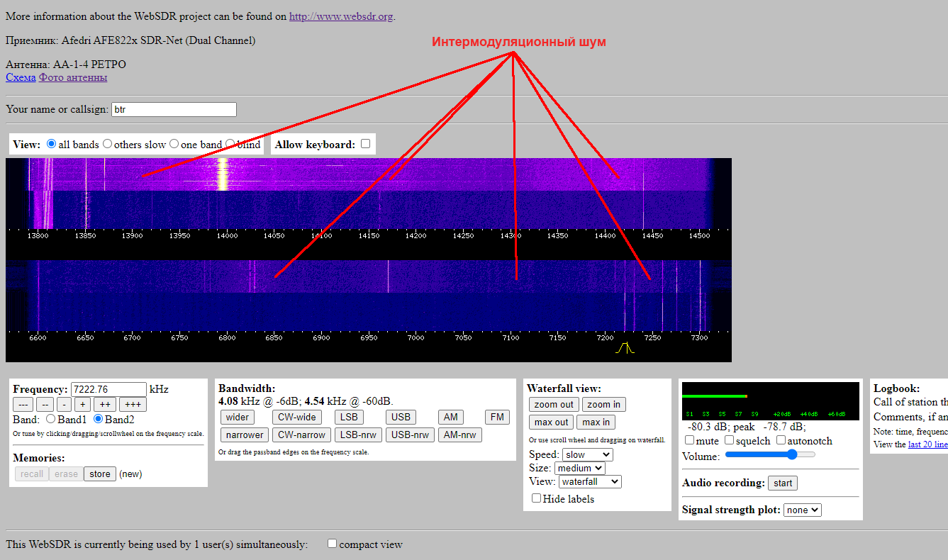Open the websdr.org project link
The image size is (948, 560).
pos(340,16)
